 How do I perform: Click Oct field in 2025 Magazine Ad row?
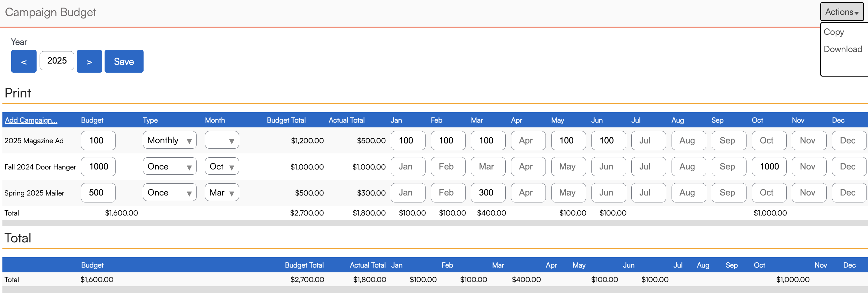[x=769, y=140]
